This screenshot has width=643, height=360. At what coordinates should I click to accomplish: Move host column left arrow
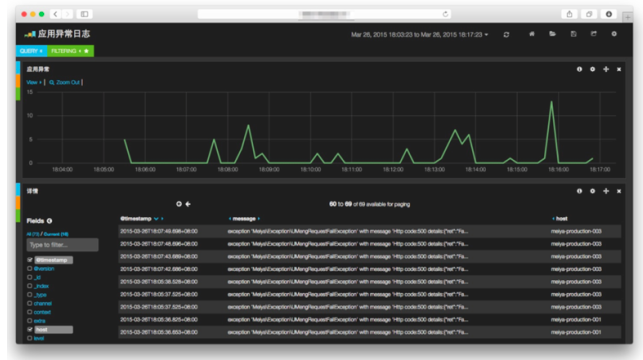[x=553, y=219]
